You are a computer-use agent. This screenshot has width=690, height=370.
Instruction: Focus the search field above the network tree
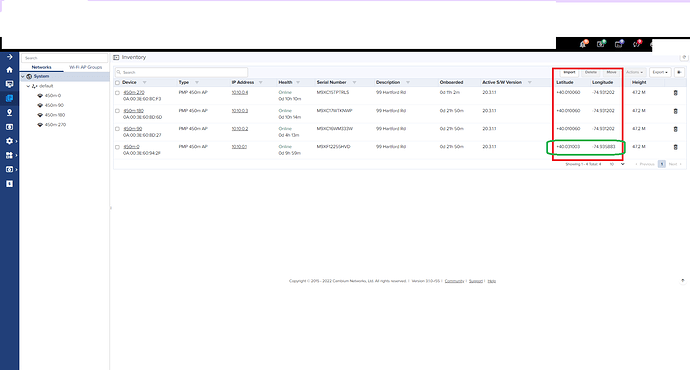tap(64, 58)
